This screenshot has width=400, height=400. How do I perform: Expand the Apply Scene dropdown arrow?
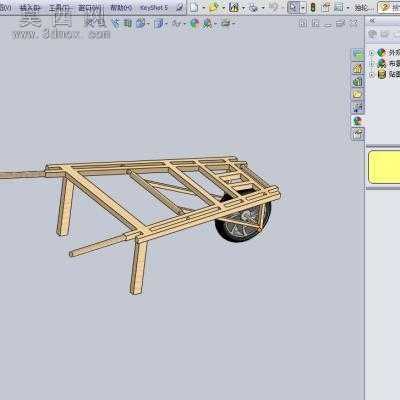(216, 24)
